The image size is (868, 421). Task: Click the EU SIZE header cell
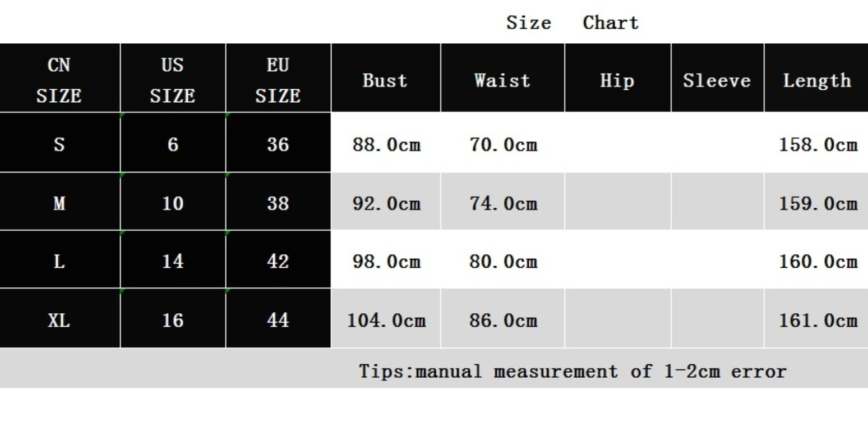point(278,81)
